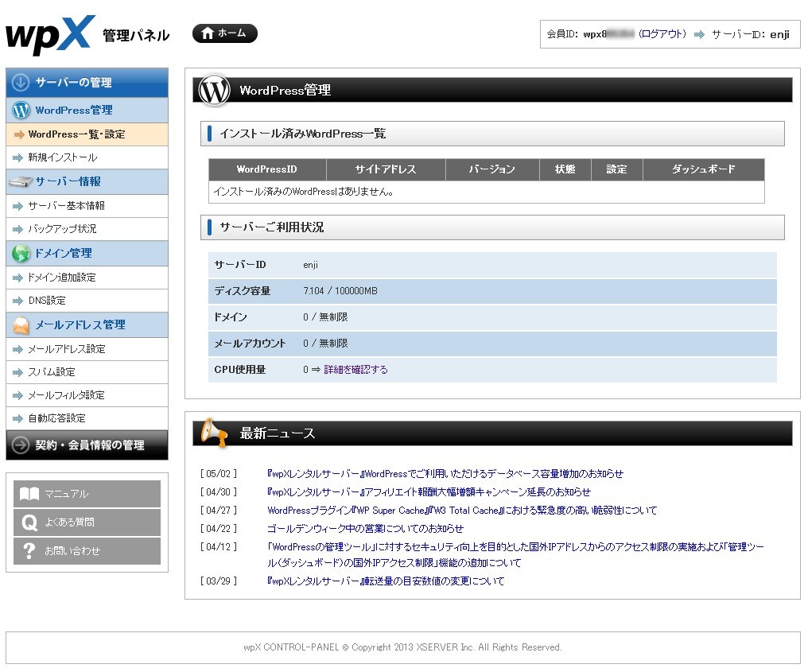Open the 04/12 国外IPアクセス制限 news link
Screen dimensions: 808x672
[x=515, y=554]
